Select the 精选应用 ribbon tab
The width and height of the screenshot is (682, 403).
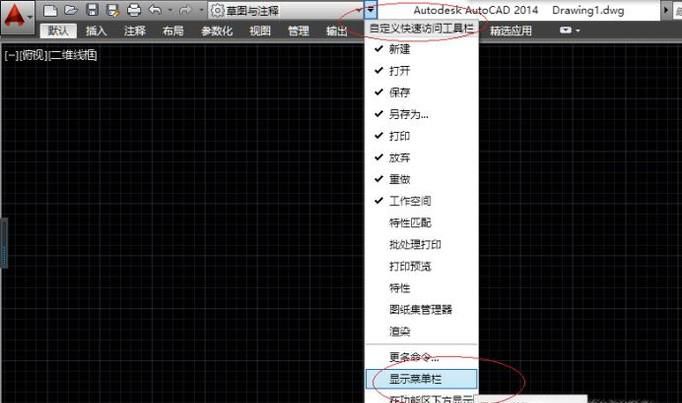[x=511, y=31]
